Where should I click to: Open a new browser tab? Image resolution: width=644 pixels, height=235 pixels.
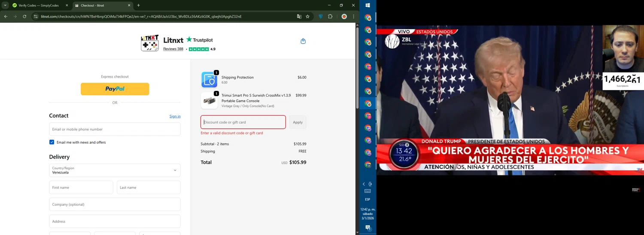(x=138, y=6)
